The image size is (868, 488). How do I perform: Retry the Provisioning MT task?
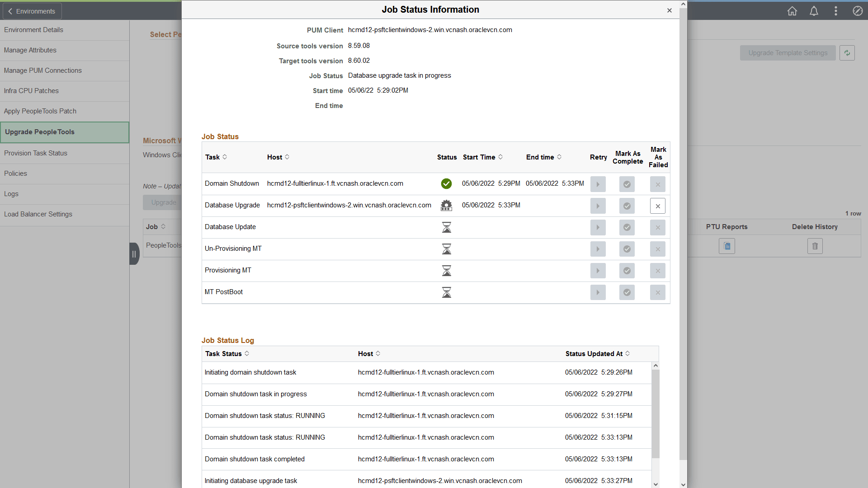[598, 270]
